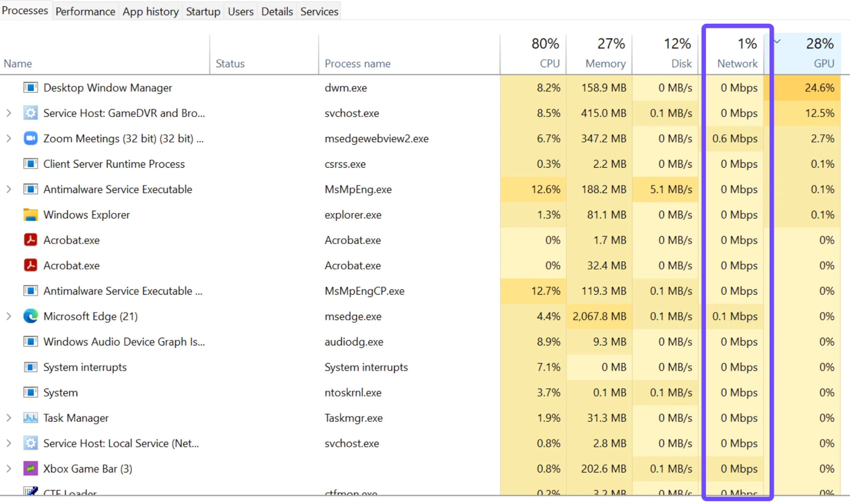This screenshot has height=504, width=850.
Task: Select the "Xbox Game Bar (3)" row name
Action: coord(88,469)
